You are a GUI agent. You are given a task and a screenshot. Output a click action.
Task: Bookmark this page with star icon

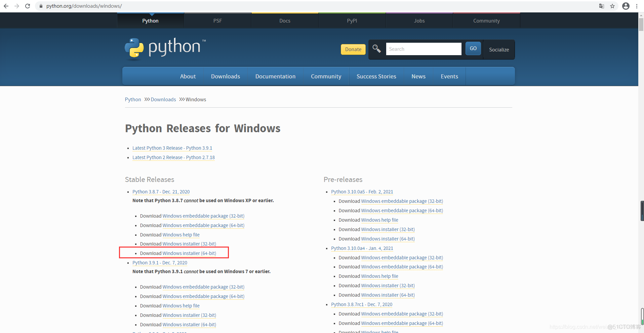(x=612, y=6)
